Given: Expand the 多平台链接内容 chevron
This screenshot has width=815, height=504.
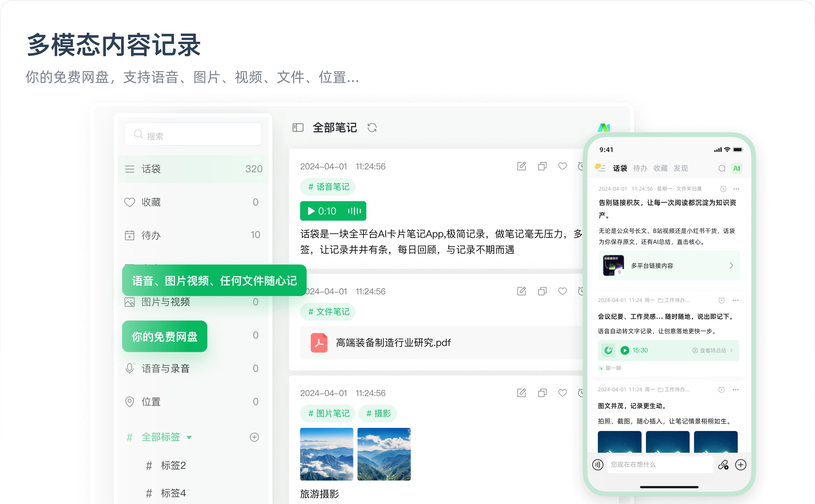Looking at the screenshot, I should (x=732, y=266).
